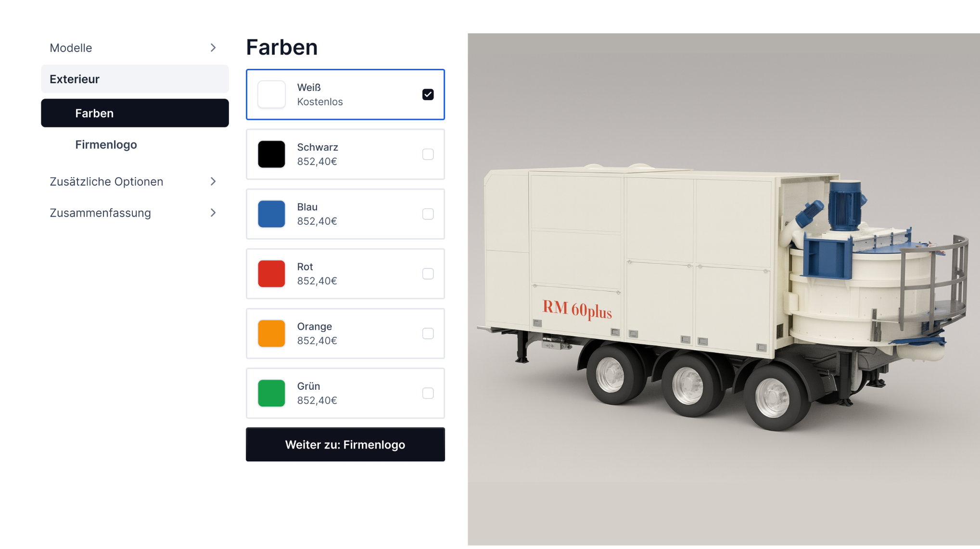Uncheck the Weiß color checkbox
This screenshot has width=980, height=549.
pyautogui.click(x=428, y=94)
